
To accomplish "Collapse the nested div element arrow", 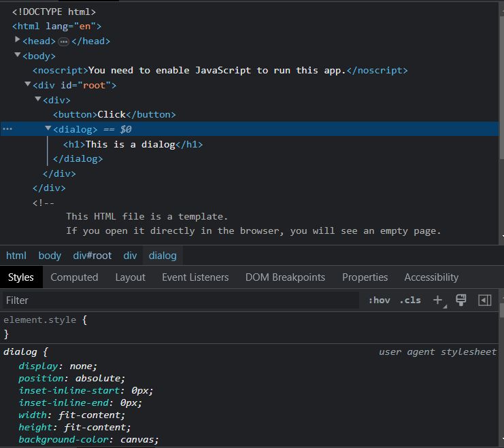I will (38, 99).
